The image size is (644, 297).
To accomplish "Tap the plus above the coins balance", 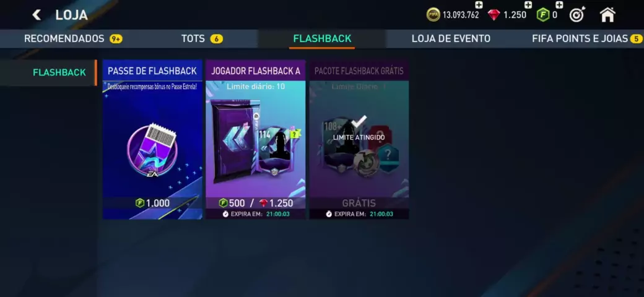I will click(479, 5).
